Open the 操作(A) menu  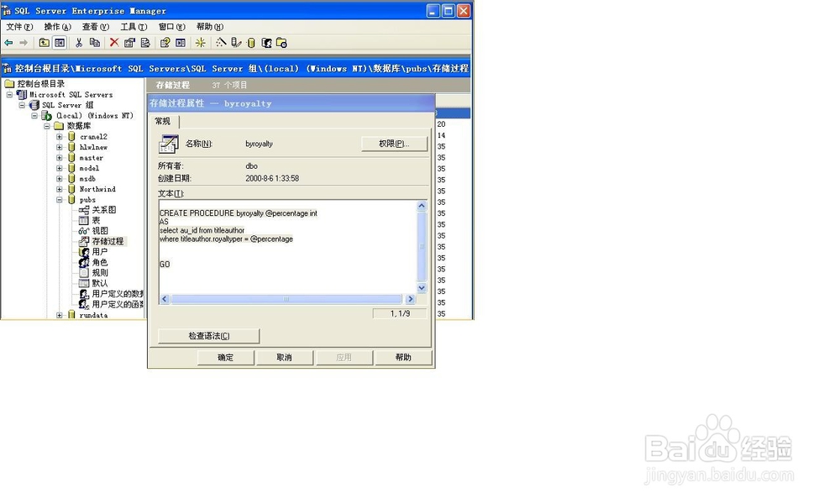[x=57, y=27]
